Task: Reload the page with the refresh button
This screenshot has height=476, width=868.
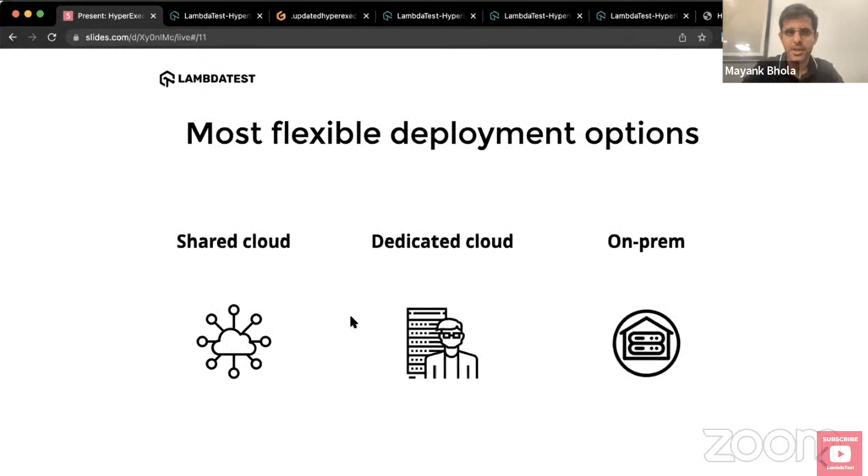Action: (52, 37)
